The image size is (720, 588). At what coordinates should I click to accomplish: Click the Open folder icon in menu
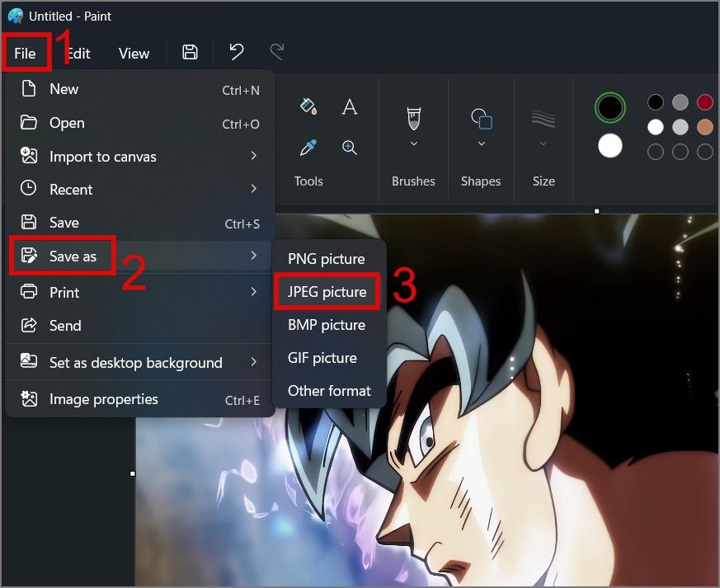pos(29,123)
